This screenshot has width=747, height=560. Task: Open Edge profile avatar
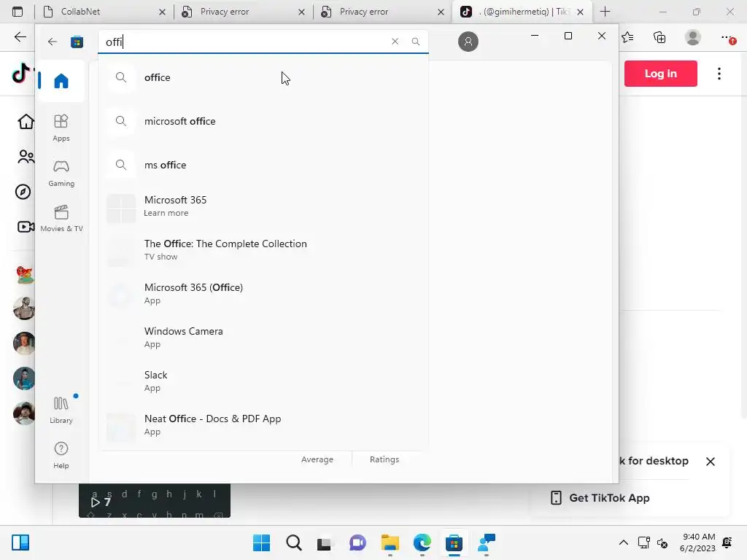693,37
